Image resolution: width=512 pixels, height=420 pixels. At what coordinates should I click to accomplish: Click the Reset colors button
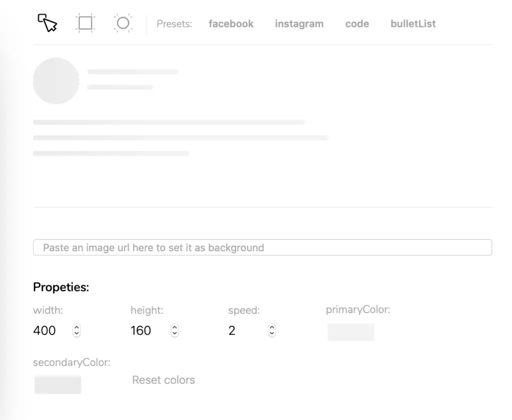pyautogui.click(x=163, y=380)
